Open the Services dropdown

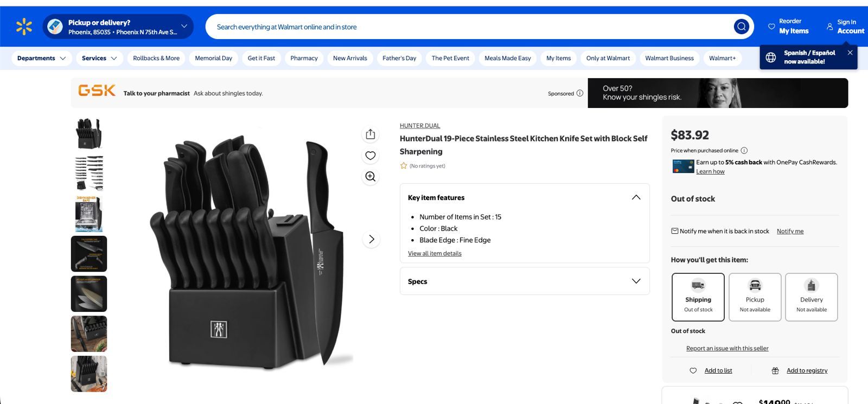tap(99, 59)
